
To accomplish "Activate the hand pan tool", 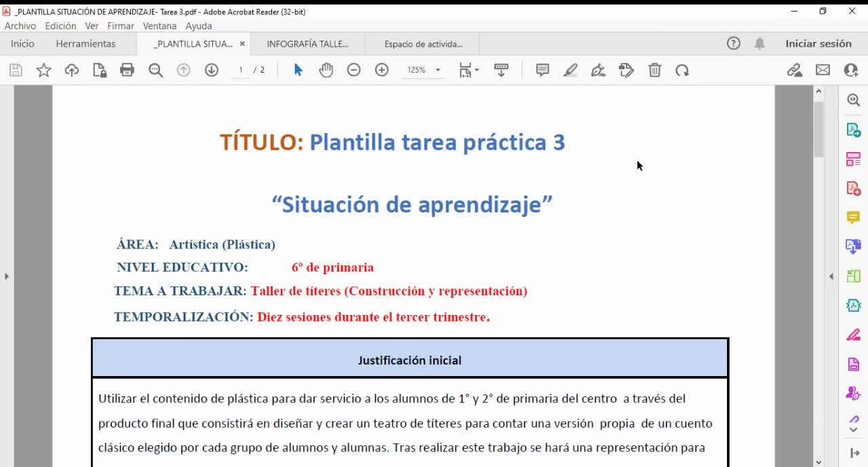I will 326,70.
